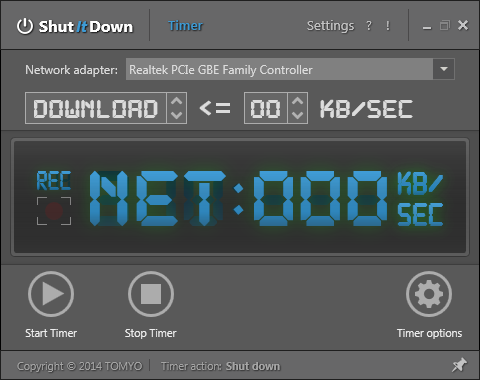Click the exclamation mark about icon

(x=387, y=26)
